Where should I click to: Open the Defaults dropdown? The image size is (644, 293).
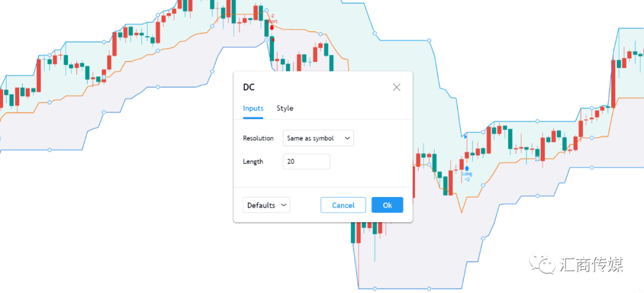point(267,205)
